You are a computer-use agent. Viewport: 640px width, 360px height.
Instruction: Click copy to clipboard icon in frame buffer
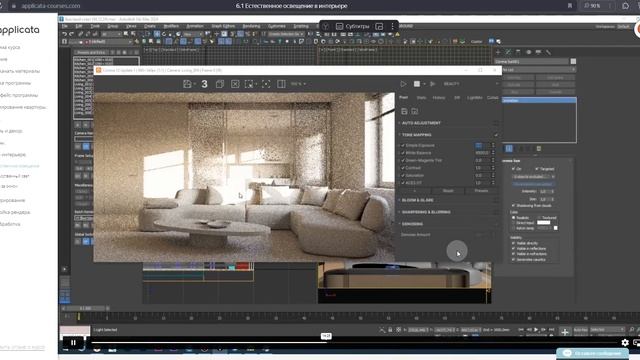220,84
